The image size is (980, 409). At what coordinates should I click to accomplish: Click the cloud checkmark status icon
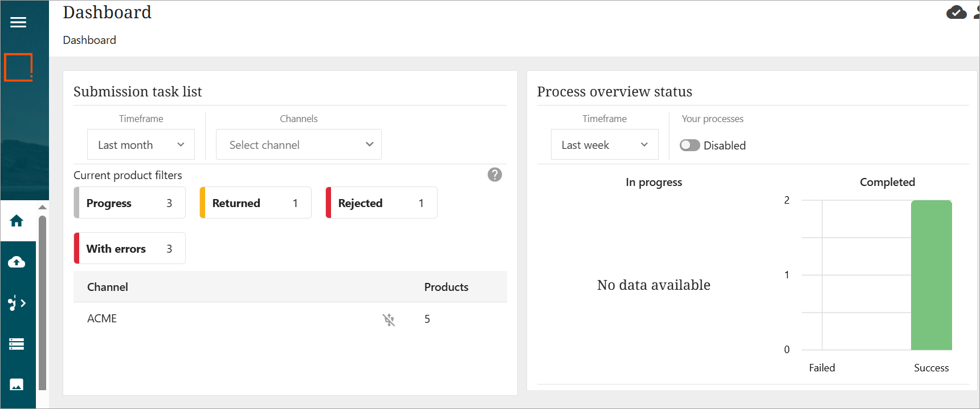(956, 13)
